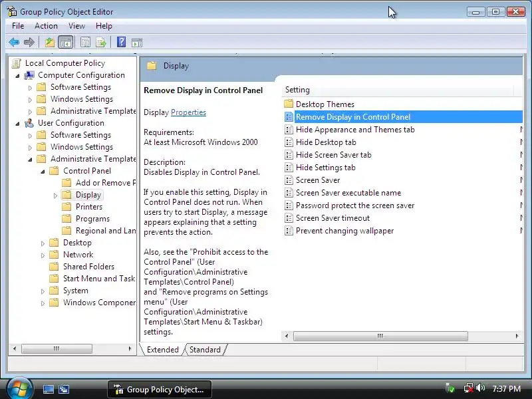Image resolution: width=532 pixels, height=399 pixels.
Task: Click the Export List toolbar icon
Action: coord(101,43)
